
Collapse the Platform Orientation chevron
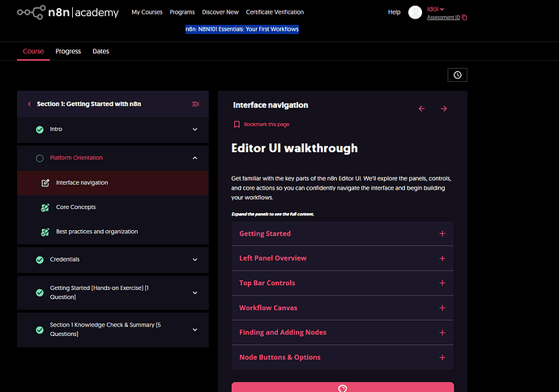tap(195, 158)
